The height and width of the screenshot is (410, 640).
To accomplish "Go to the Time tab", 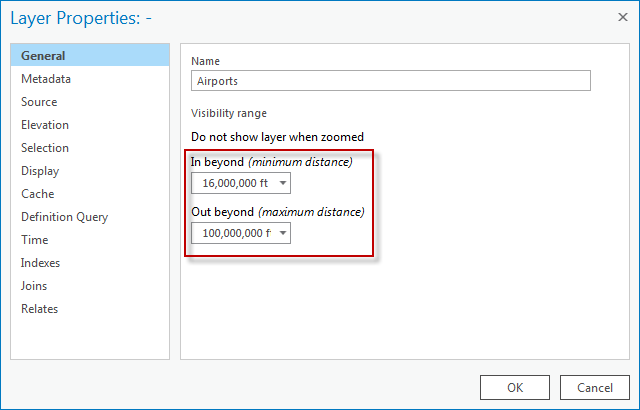I will pos(34,240).
